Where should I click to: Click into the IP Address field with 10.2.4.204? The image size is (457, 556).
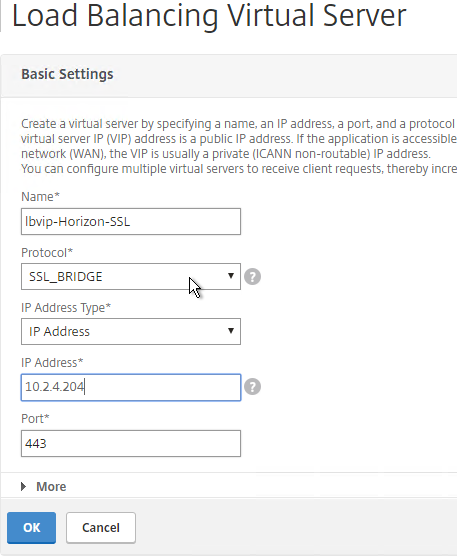coord(131,387)
